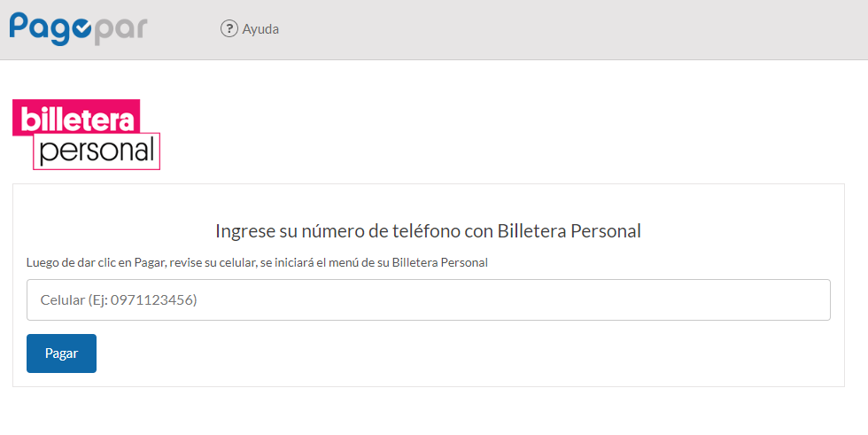Click the outlined personal logo box
The width and height of the screenshot is (868, 435).
(x=97, y=151)
